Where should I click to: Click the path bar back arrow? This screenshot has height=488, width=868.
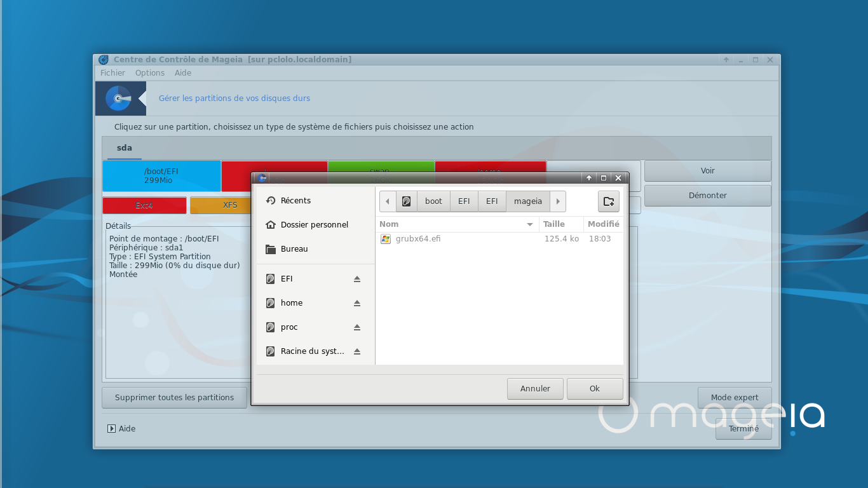[388, 201]
